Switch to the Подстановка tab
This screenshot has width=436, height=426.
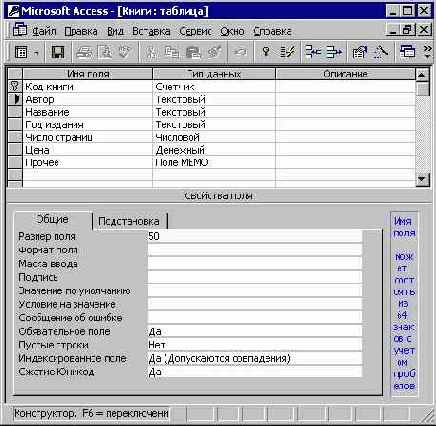(x=129, y=221)
